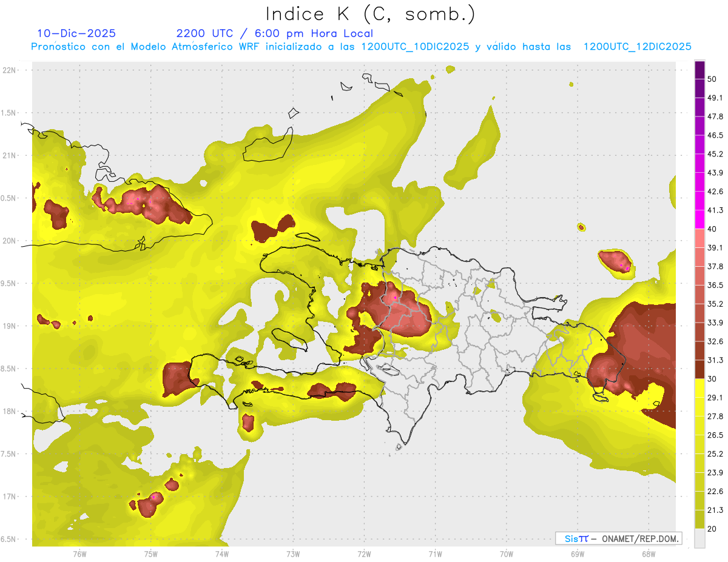
Task: Click the "50" colorbar label
Action: tap(712, 79)
